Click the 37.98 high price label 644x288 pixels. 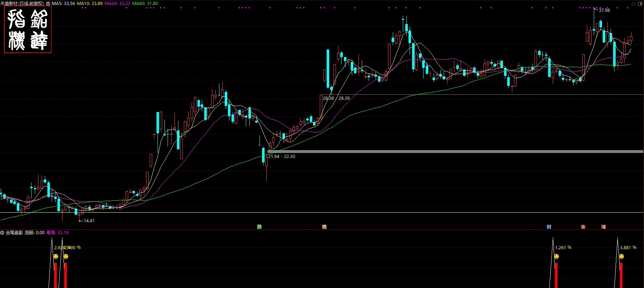point(604,10)
